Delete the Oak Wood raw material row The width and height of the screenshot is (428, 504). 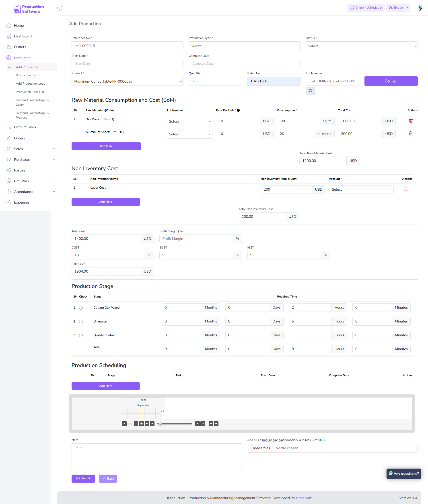click(411, 121)
